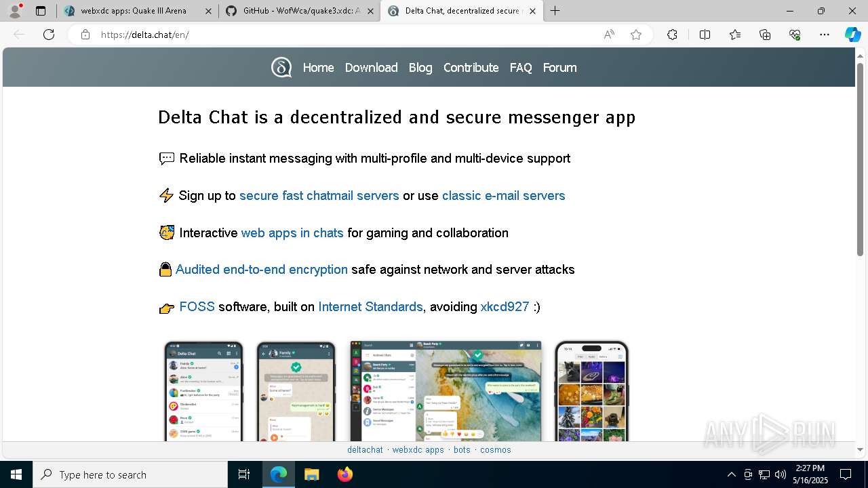Click the Type here to search box
Viewport: 868px width, 488px height.
[x=130, y=474]
